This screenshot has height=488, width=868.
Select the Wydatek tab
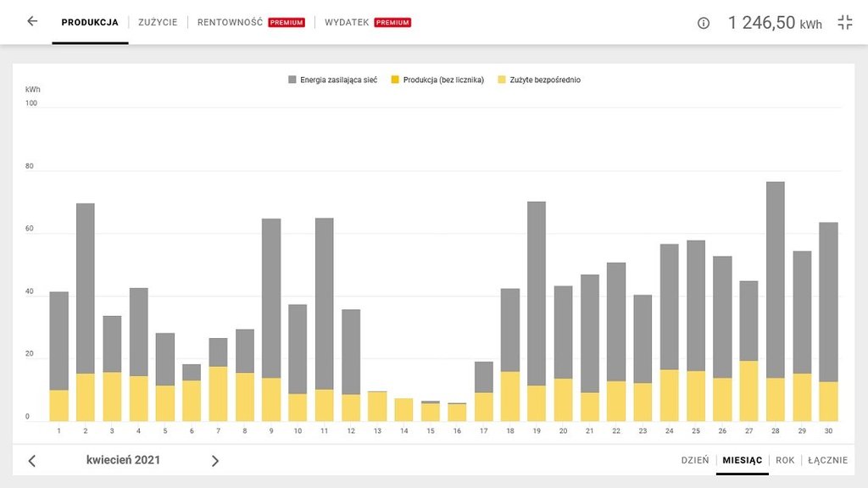(347, 23)
